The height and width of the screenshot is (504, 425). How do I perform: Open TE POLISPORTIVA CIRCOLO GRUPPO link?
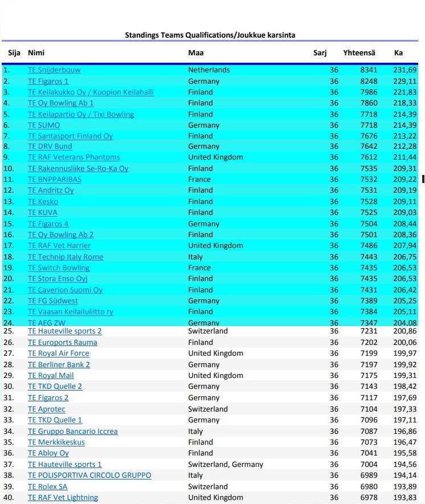click(x=89, y=475)
